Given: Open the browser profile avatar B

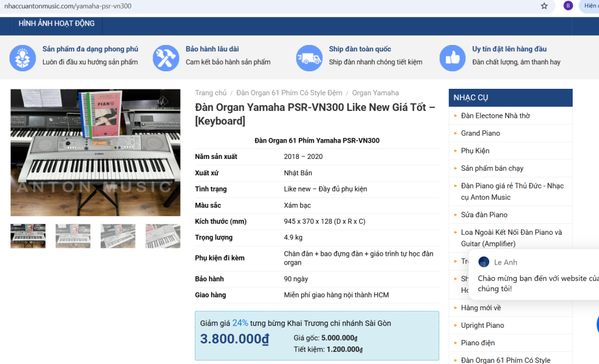Looking at the screenshot, I should pyautogui.click(x=568, y=6).
